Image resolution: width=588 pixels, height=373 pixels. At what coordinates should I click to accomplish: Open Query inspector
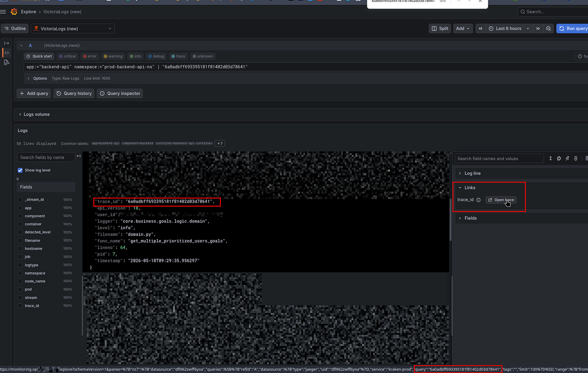[120, 93]
